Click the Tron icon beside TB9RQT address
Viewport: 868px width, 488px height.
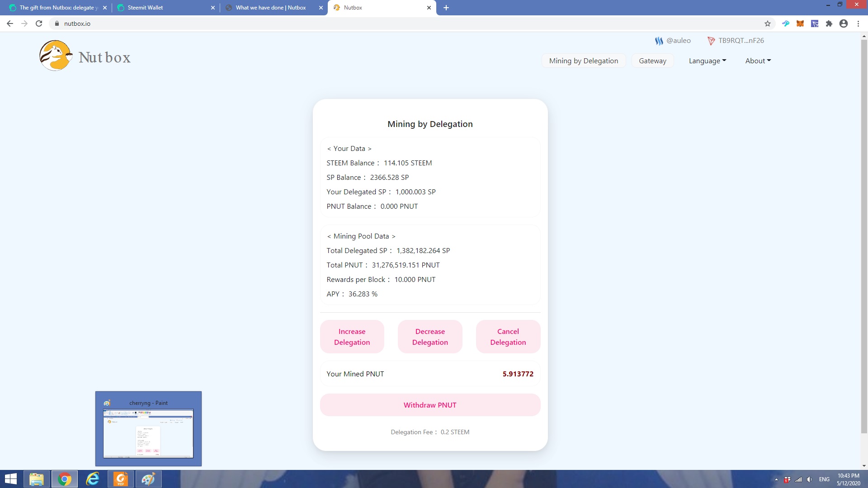(711, 41)
